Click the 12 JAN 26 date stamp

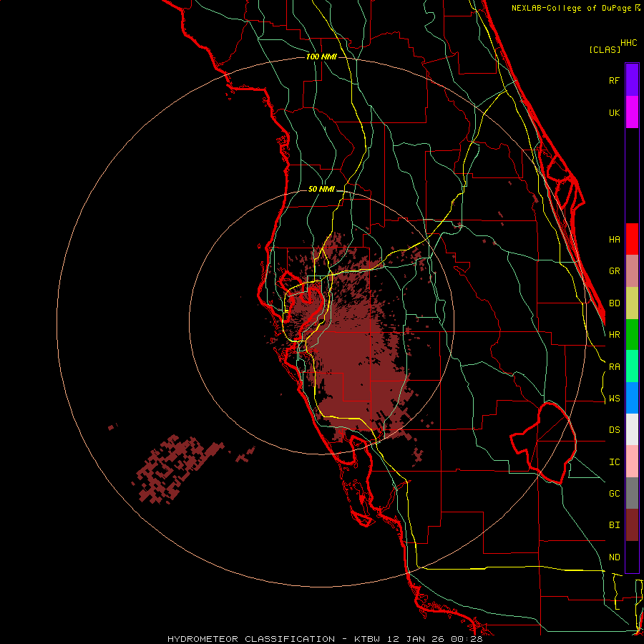pos(417,639)
